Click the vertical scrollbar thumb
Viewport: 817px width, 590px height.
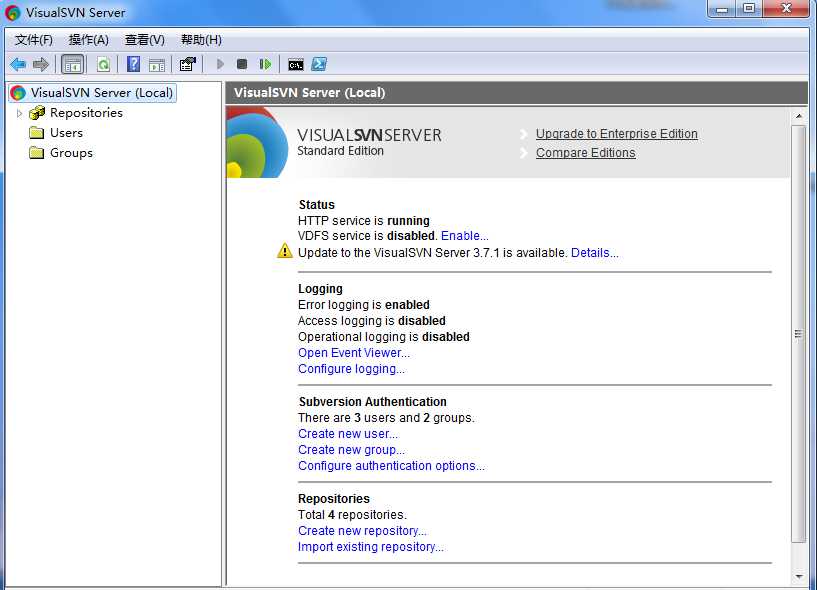(799, 334)
